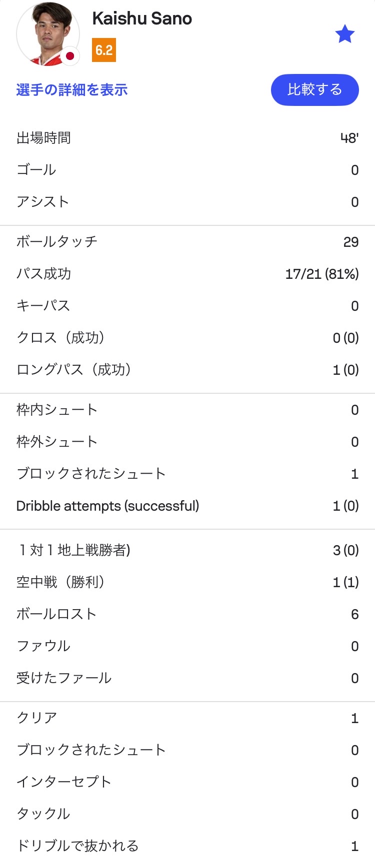Click the ボールタッチ stat label
Viewport: 375px width, 868px height.
57,242
